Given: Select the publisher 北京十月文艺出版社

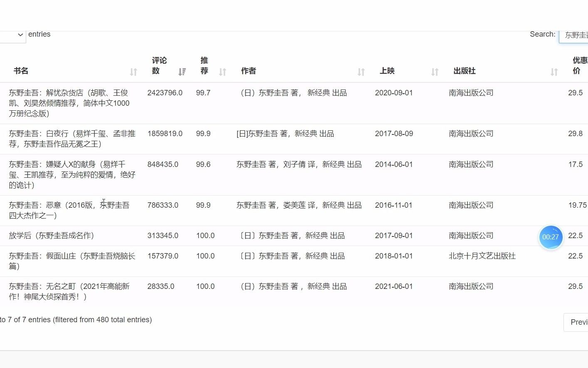Looking at the screenshot, I should click(482, 256).
